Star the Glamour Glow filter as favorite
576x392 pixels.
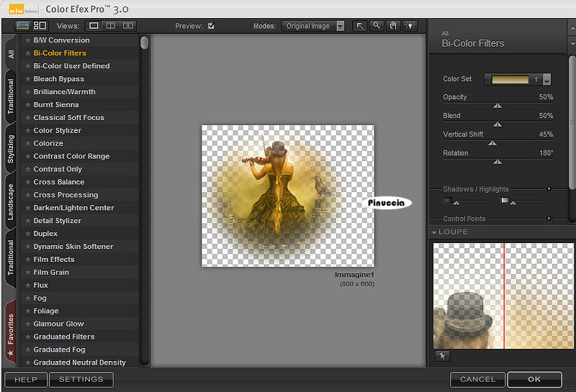[x=28, y=324]
